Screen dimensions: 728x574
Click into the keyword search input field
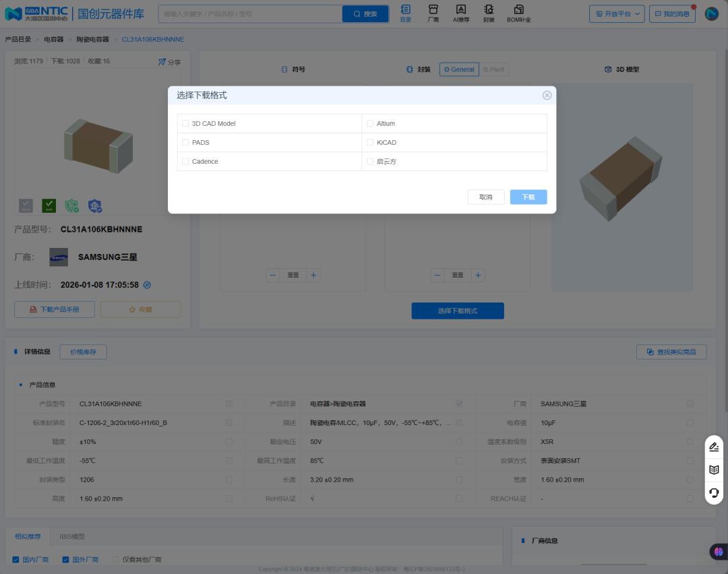(x=250, y=14)
